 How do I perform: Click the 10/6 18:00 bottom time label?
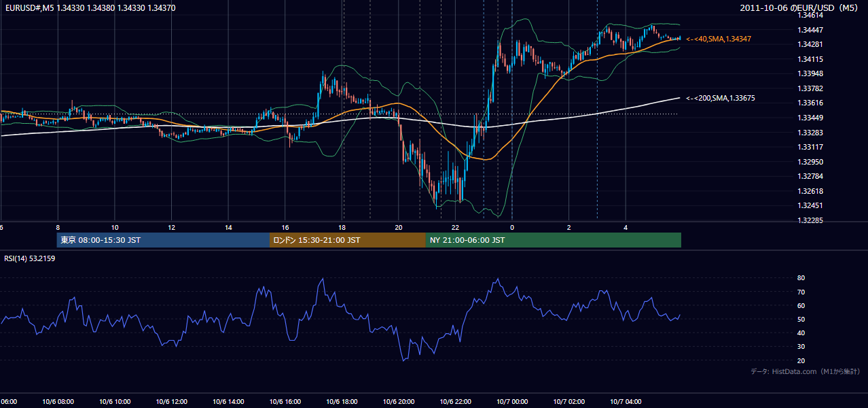pyautogui.click(x=342, y=402)
